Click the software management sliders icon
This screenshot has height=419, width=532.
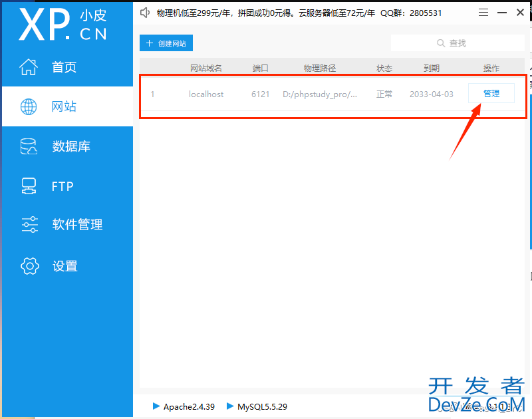click(29, 225)
